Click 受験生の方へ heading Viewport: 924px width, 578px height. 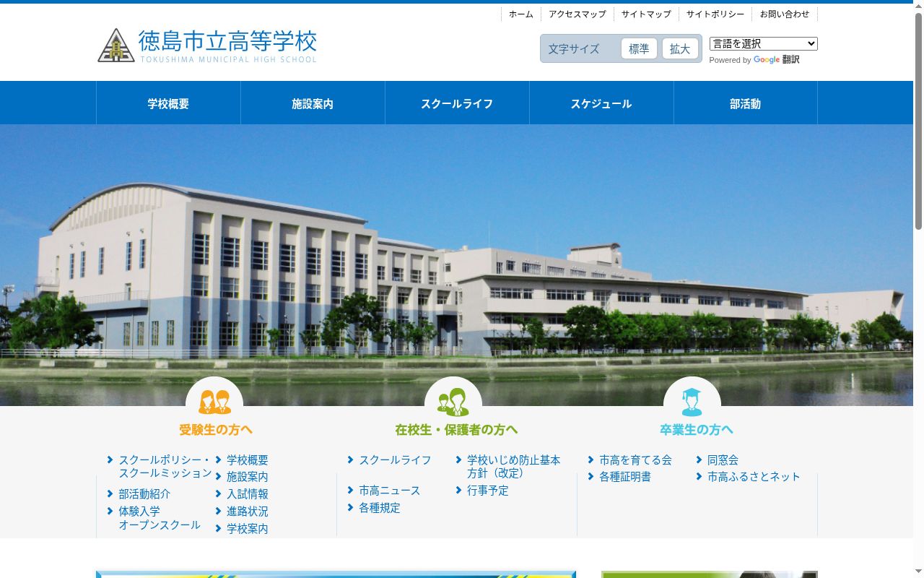point(216,430)
